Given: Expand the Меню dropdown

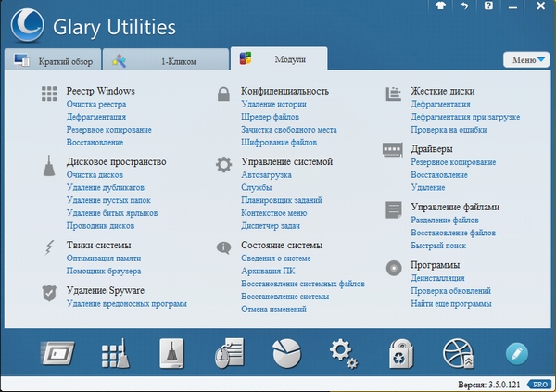Looking at the screenshot, I should tap(529, 60).
